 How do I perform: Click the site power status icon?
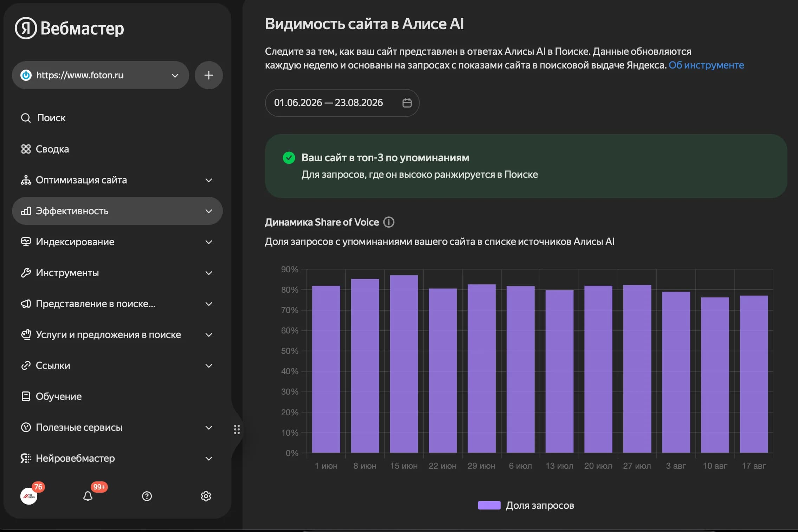pyautogui.click(x=26, y=75)
